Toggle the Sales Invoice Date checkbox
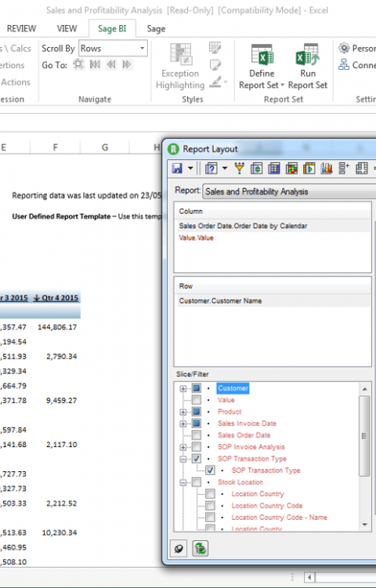 click(197, 423)
